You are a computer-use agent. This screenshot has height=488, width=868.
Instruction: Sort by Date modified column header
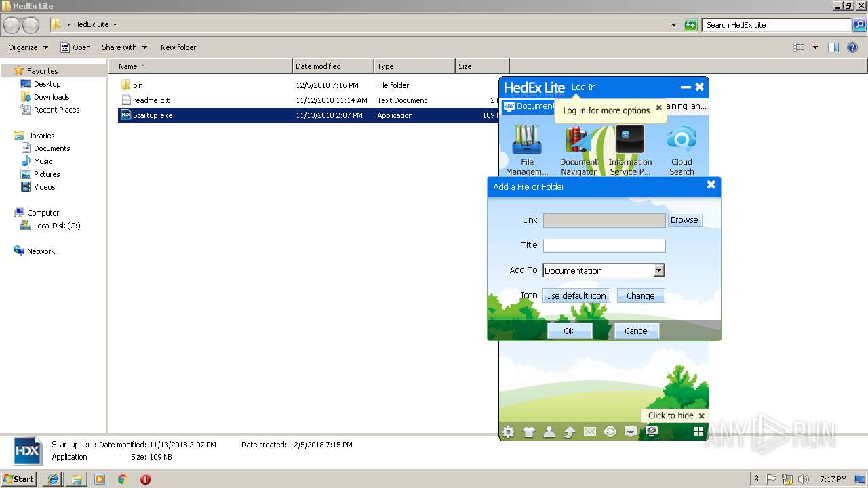333,66
